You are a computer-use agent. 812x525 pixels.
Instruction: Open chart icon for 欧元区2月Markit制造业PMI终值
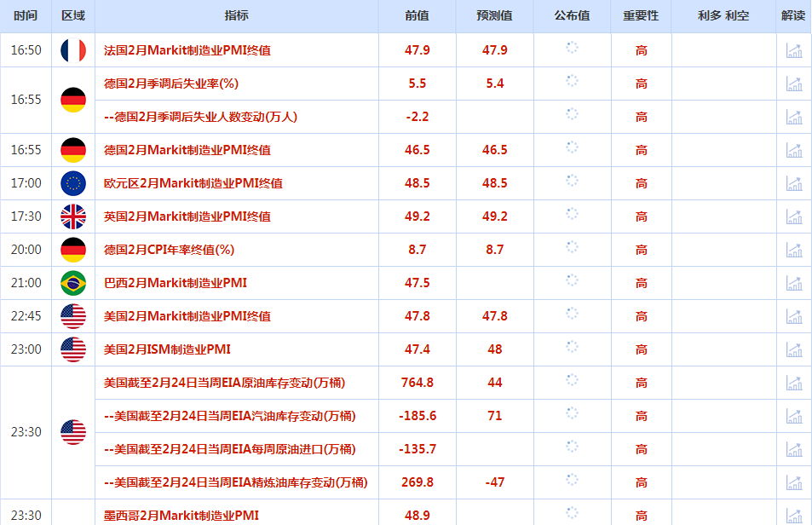794,183
